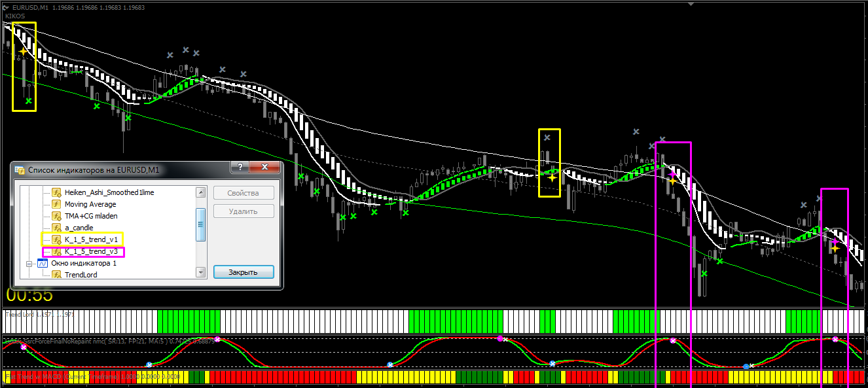The width and height of the screenshot is (868, 388).
Task: Click the Moving Average indicator icon
Action: (57, 205)
